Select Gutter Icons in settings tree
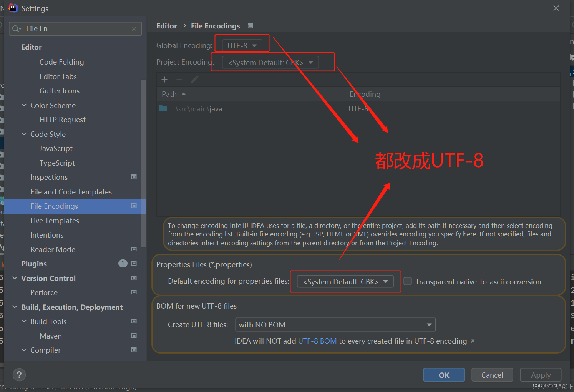Screen dimensions: 574x392 click(60, 91)
